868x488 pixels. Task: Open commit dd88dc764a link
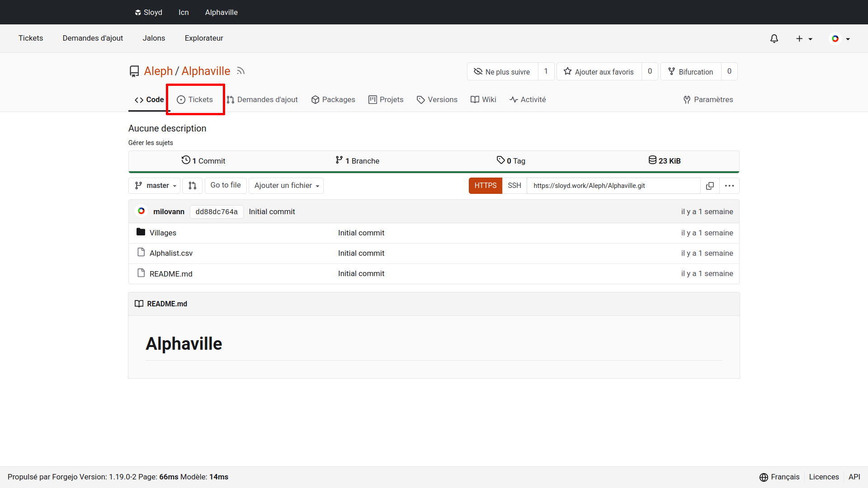tap(217, 211)
